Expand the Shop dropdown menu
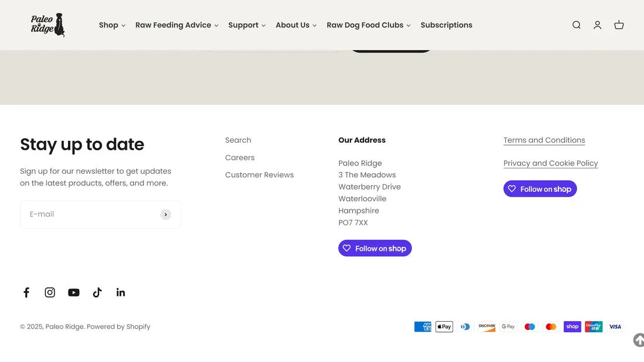The image size is (644, 362). [x=112, y=25]
